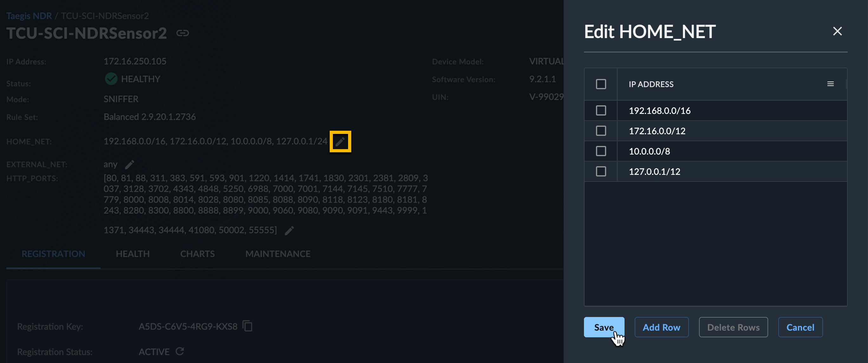Open the HEALTH tab
Viewport: 868px width, 363px height.
pos(133,254)
